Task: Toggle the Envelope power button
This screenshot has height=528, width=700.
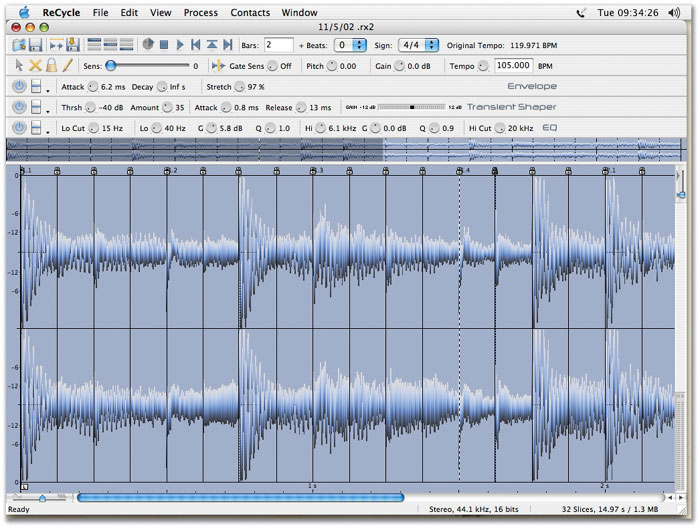Action: coord(19,87)
